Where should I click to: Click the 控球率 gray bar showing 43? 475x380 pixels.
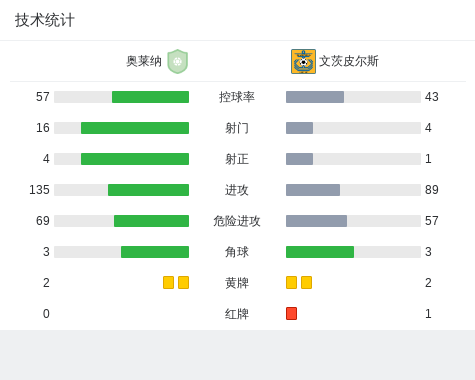click(x=315, y=97)
